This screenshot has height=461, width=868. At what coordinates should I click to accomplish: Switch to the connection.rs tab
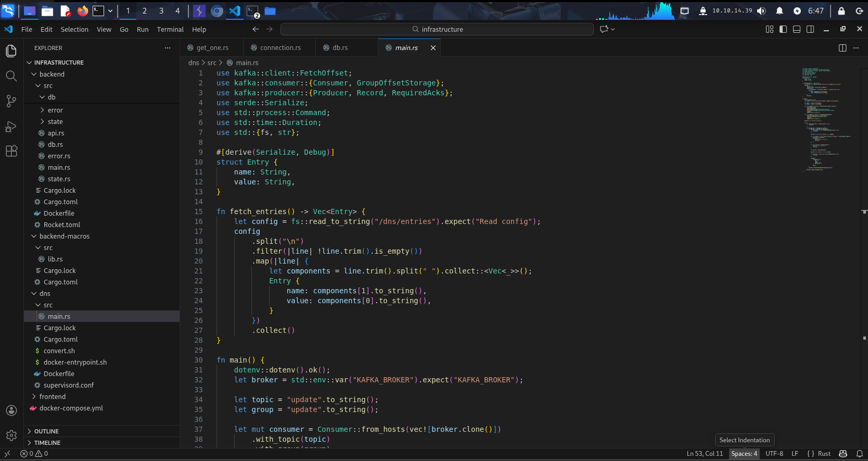tap(280, 48)
